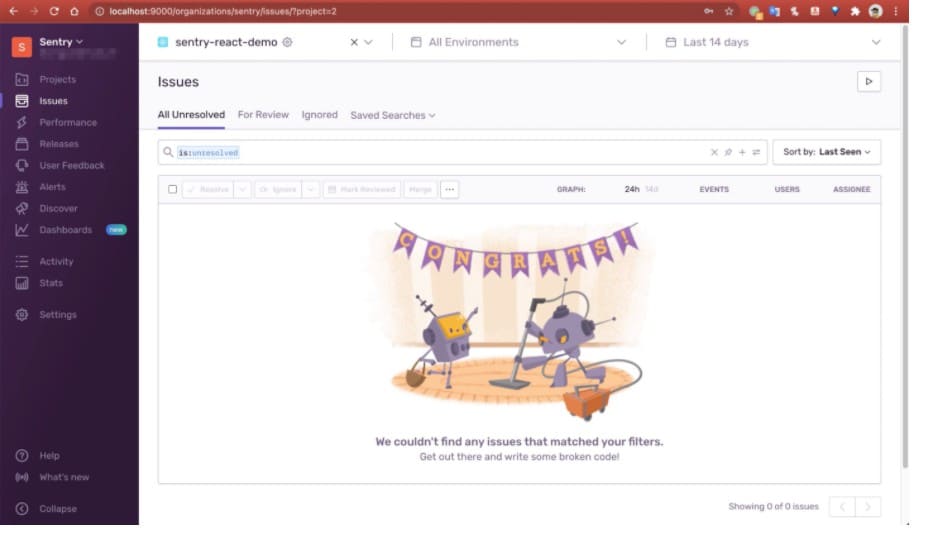Pin the current search with pin icon

click(728, 153)
